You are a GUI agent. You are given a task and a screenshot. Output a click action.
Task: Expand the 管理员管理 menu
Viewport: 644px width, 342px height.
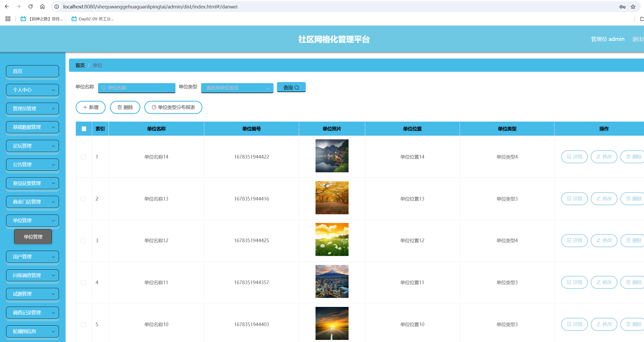[x=33, y=108]
